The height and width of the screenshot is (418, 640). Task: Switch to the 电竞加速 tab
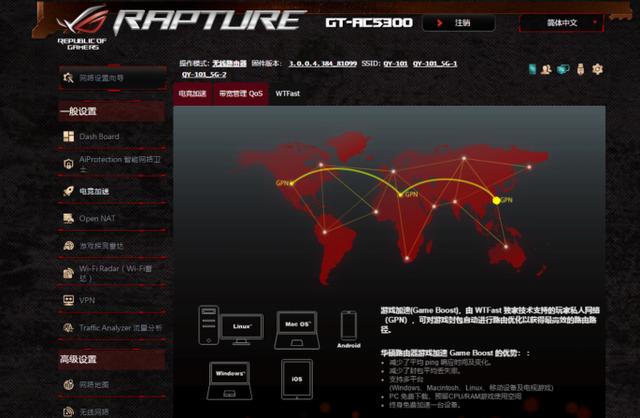tap(192, 93)
